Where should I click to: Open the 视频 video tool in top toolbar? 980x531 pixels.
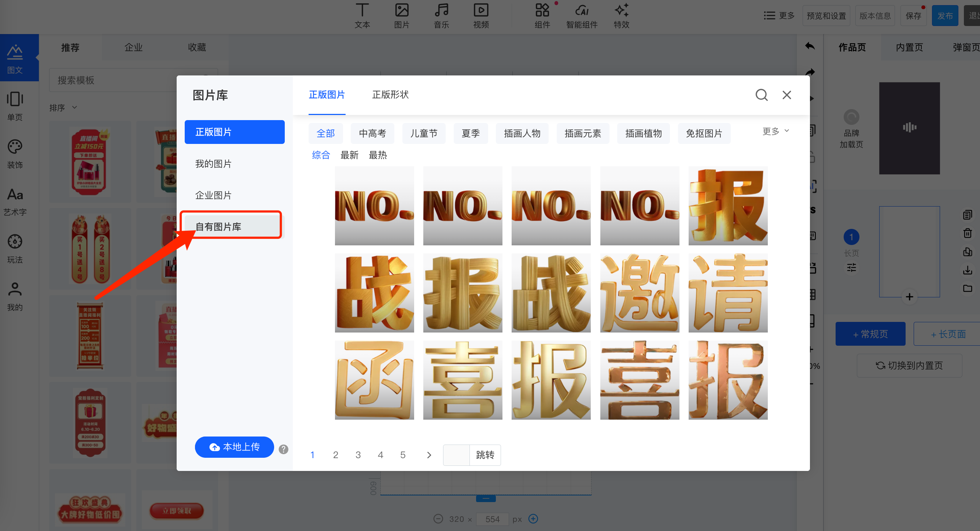[x=481, y=16]
